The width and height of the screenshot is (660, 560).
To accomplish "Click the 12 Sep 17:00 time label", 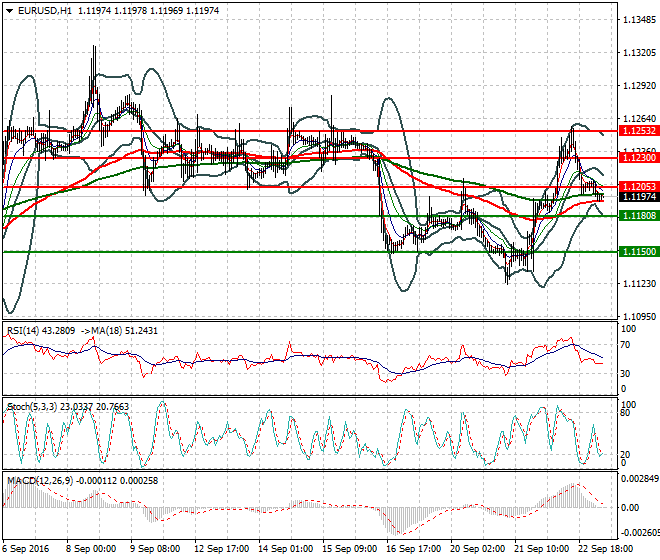I will coord(221,549).
